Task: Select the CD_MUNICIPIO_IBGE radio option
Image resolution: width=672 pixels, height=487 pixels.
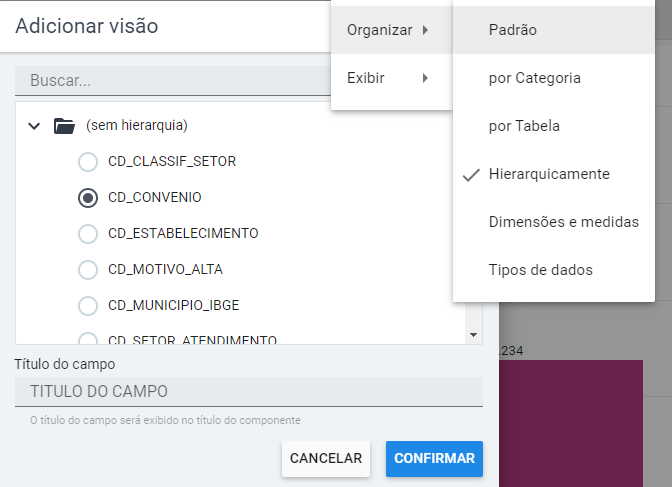Action: coord(88,306)
